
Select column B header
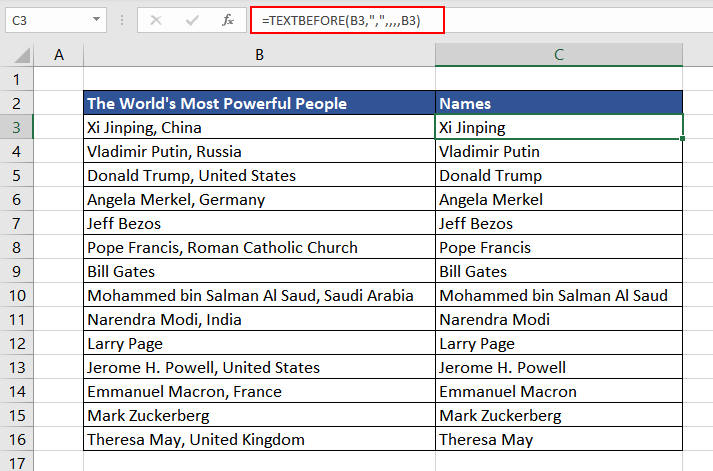tap(259, 55)
